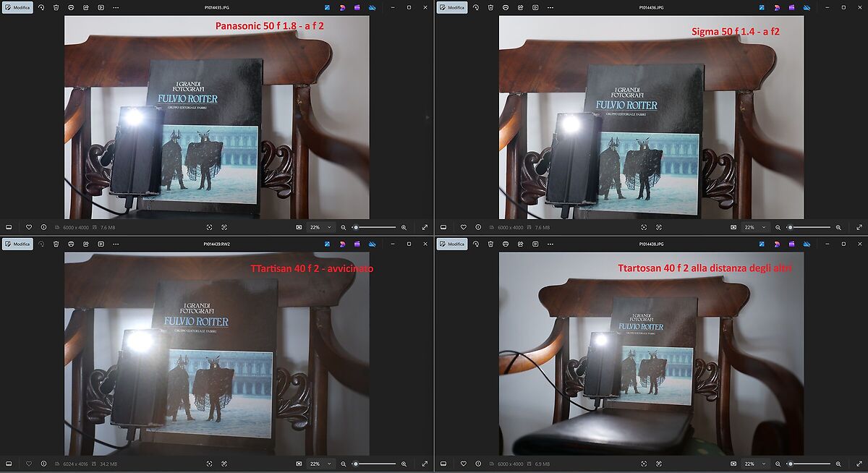Toggle the filmstrip in the P1014438.JPG window
The image size is (868, 473).
click(443, 464)
